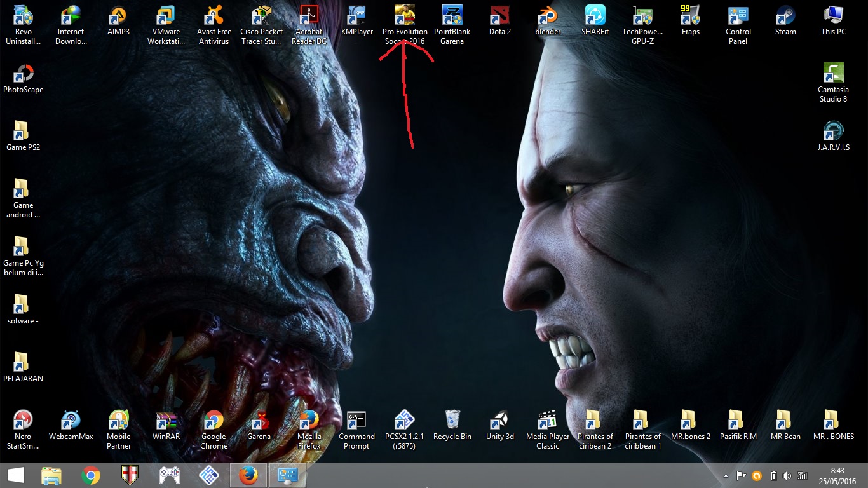Viewport: 868px width, 488px height.
Task: Open the PELAJARAN folder
Action: pyautogui.click(x=23, y=367)
